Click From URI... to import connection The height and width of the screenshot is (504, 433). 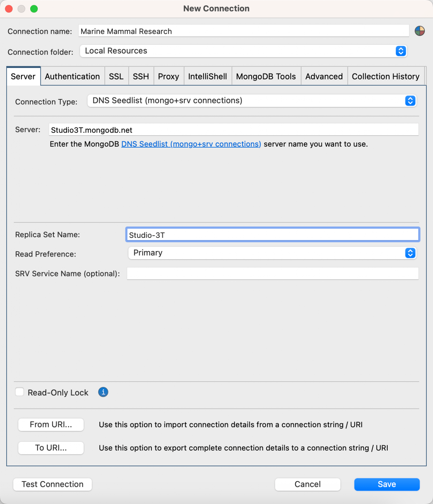pyautogui.click(x=51, y=425)
